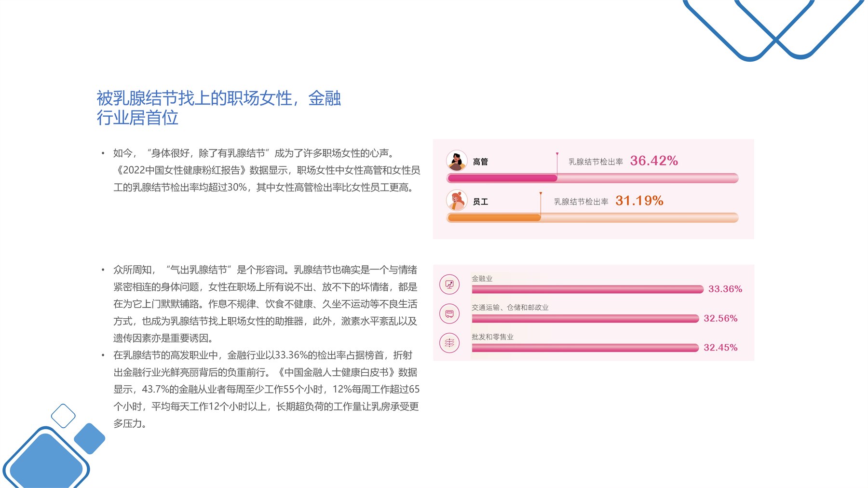Click the 33.36% percentage label
Screen dimensions: 868x488
(x=725, y=289)
